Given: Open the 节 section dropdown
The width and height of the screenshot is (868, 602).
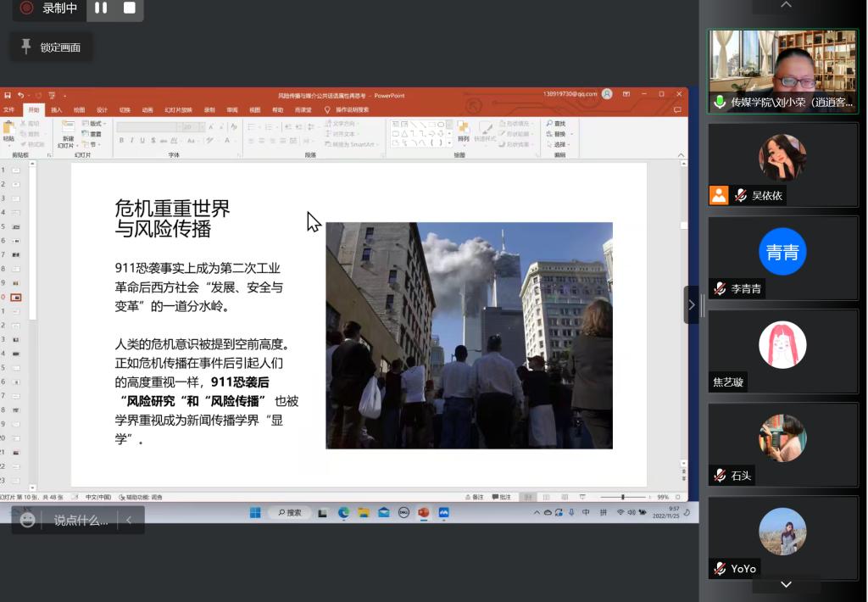Looking at the screenshot, I should [x=90, y=144].
